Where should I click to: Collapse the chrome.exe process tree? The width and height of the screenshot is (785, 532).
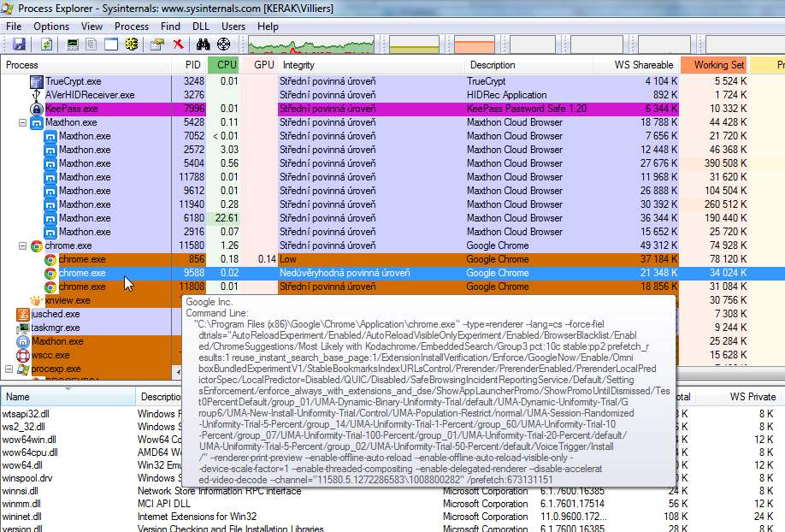[22, 246]
